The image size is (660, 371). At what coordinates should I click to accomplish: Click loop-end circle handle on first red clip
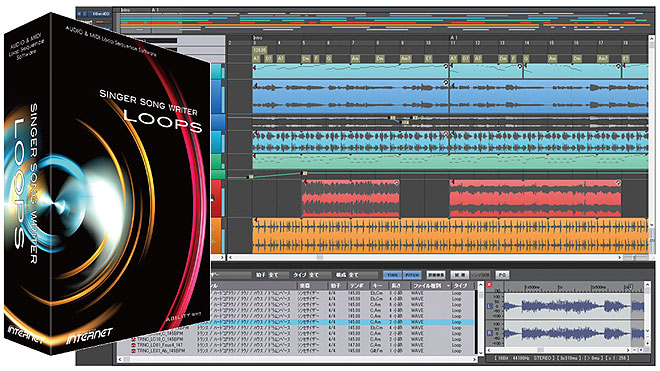396,183
